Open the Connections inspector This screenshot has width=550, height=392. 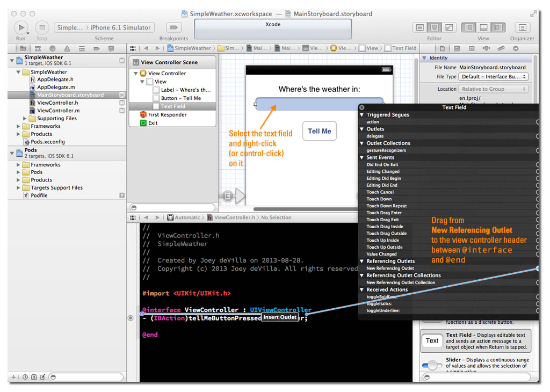pos(516,48)
